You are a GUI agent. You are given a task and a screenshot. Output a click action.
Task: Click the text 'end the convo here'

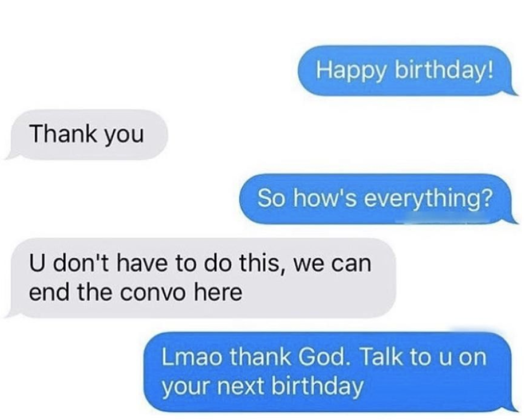[136, 292]
